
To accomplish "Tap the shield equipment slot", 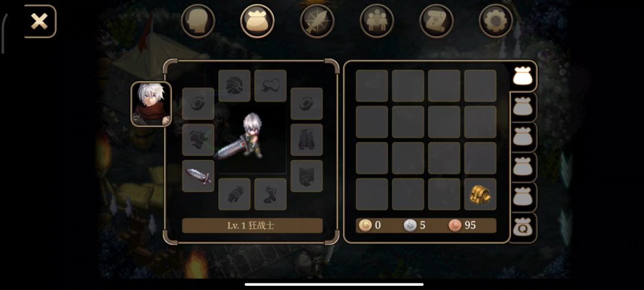I will pyautogui.click(x=306, y=176).
